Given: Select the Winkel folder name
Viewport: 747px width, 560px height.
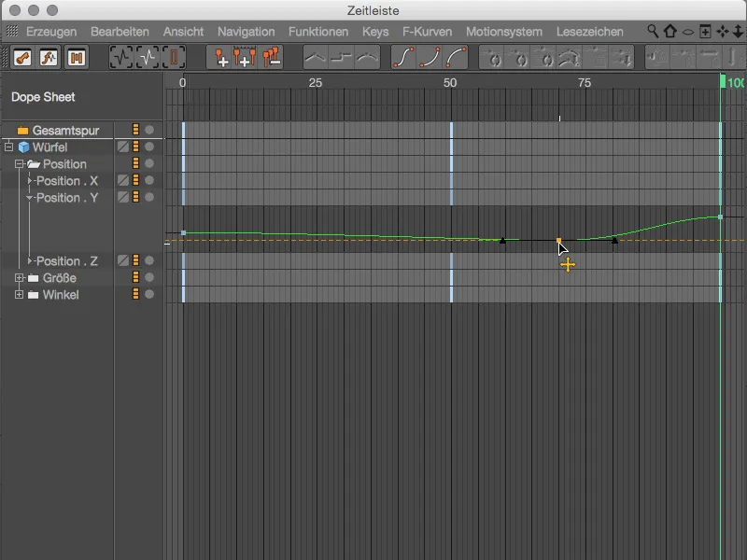Looking at the screenshot, I should [61, 295].
